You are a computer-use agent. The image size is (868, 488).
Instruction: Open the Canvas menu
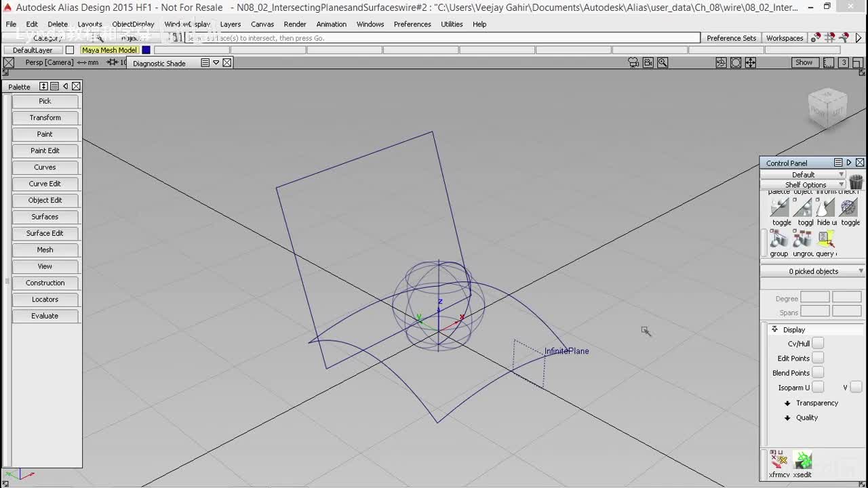(x=262, y=24)
